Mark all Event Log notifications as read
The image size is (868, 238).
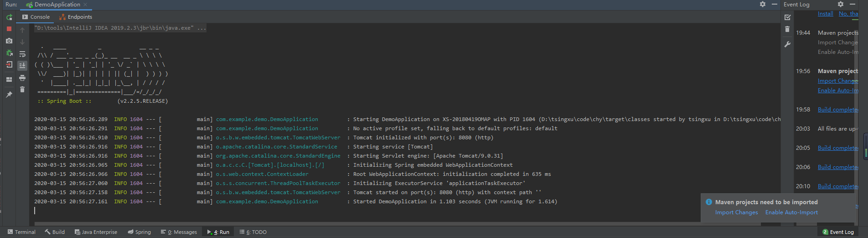(x=787, y=17)
